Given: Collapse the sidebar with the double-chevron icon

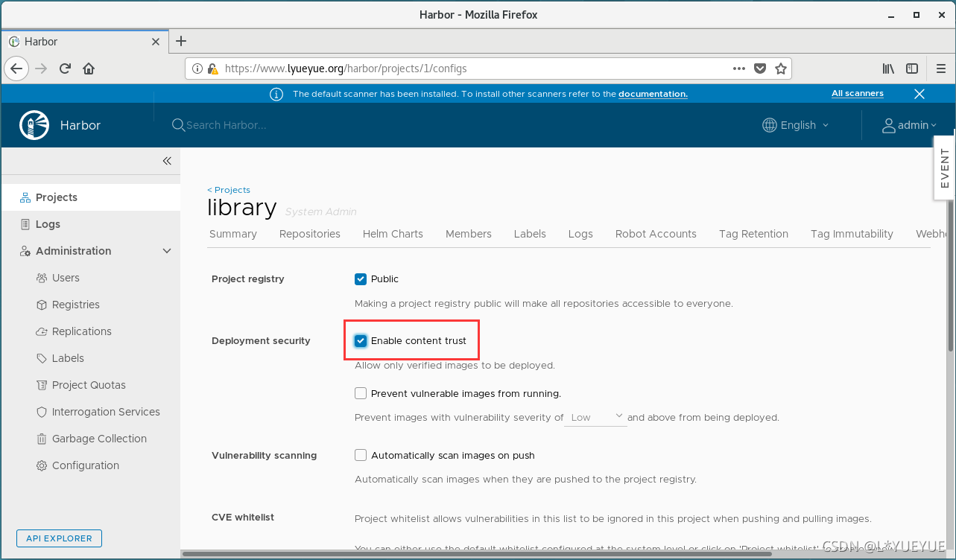Looking at the screenshot, I should pyautogui.click(x=167, y=161).
